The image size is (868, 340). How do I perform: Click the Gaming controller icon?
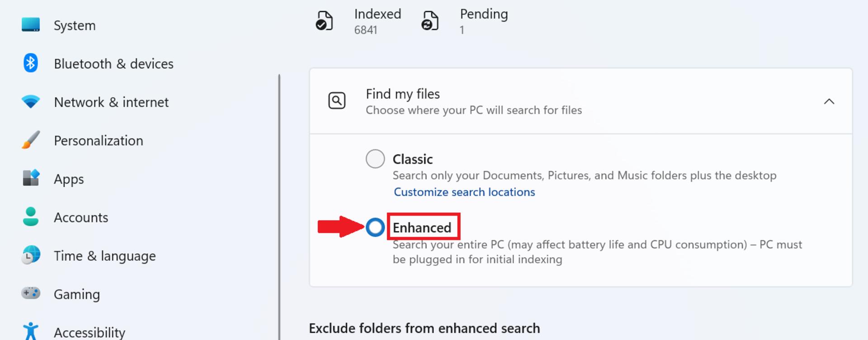click(31, 293)
